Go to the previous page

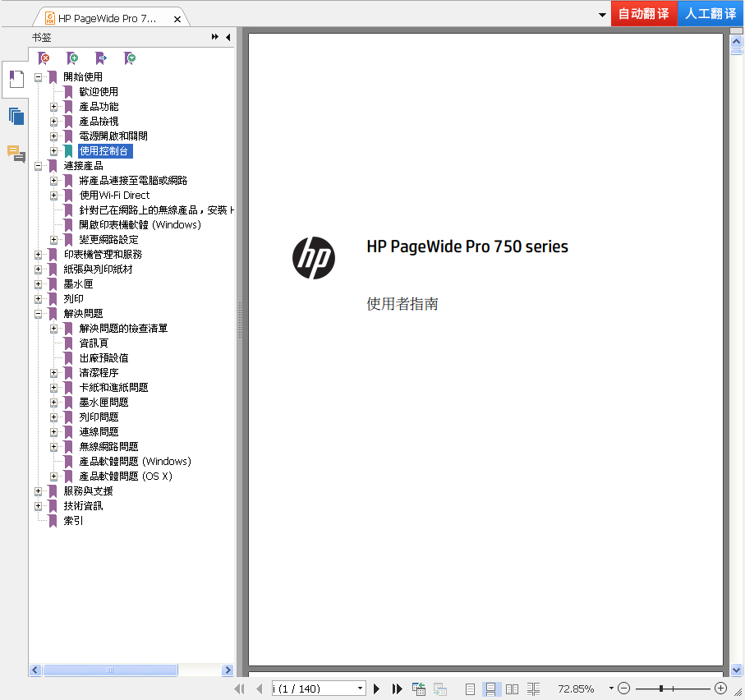(260, 688)
